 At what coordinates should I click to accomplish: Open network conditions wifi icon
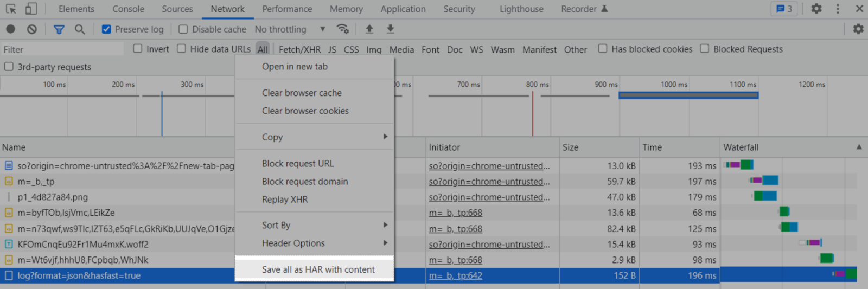pos(342,29)
